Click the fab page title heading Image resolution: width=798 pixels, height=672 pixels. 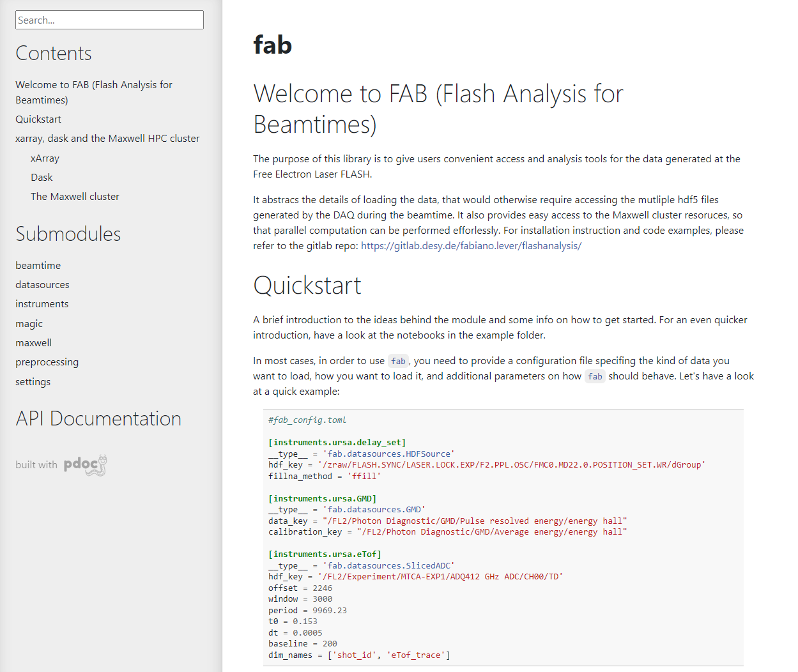point(273,45)
